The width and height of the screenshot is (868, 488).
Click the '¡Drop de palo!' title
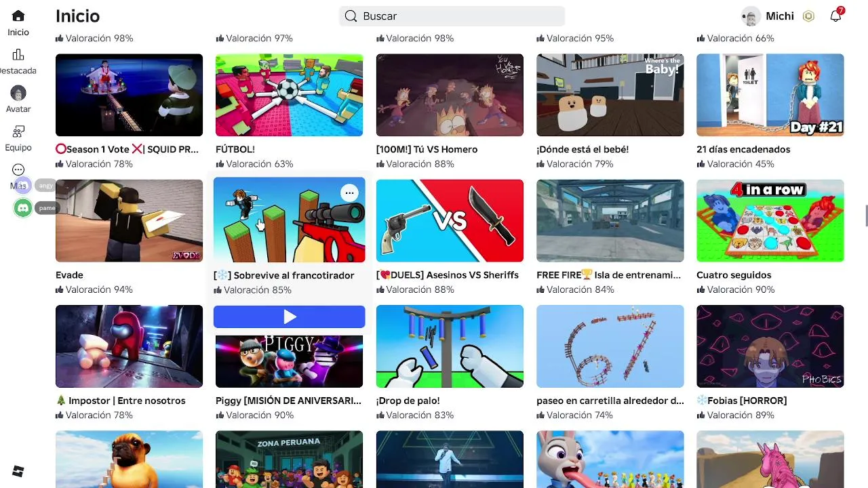click(x=408, y=401)
